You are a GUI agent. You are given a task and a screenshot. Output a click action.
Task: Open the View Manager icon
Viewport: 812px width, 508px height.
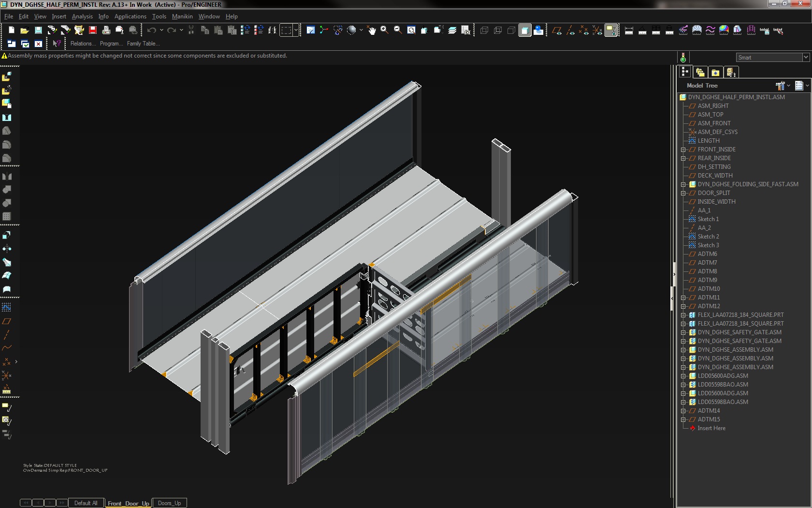(466, 30)
